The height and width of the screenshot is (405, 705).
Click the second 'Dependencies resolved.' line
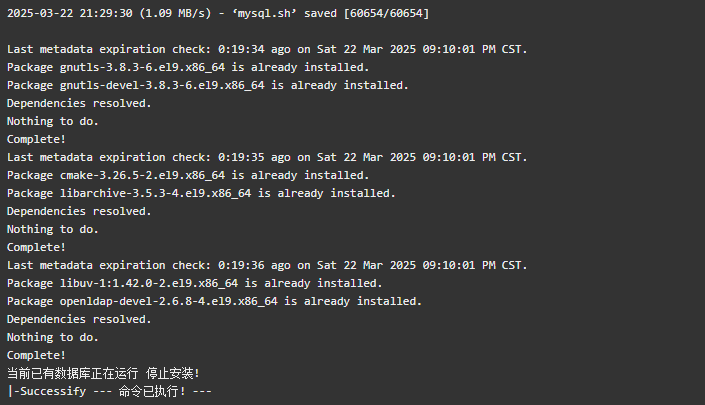(x=79, y=211)
